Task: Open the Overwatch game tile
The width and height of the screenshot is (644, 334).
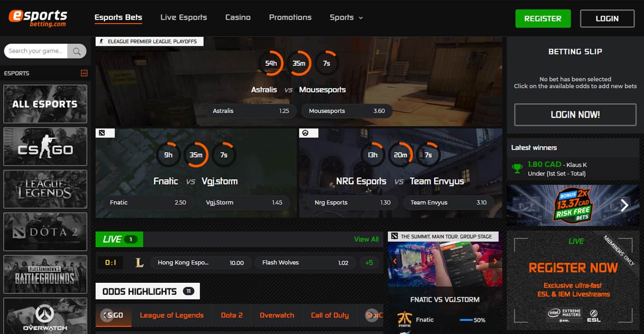Action: [x=45, y=316]
